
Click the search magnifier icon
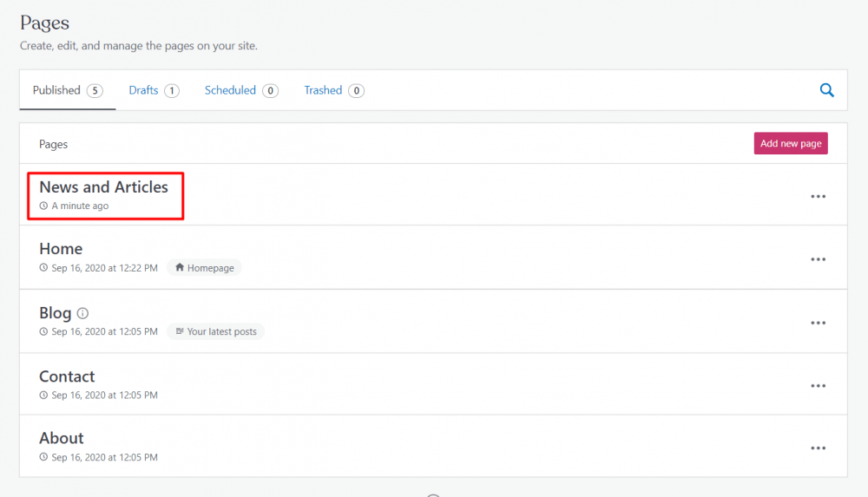pos(826,90)
